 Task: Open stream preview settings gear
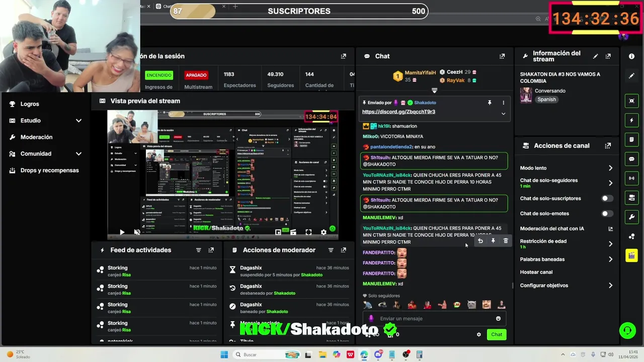324,232
